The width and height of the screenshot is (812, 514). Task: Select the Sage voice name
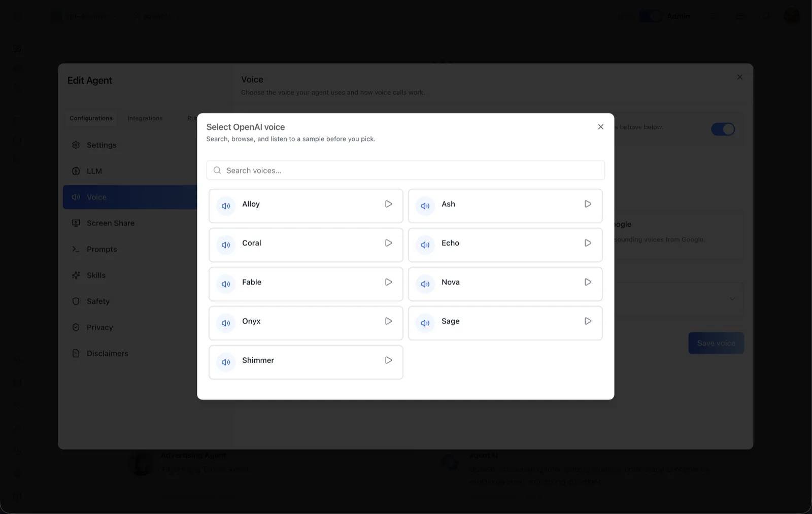(451, 321)
